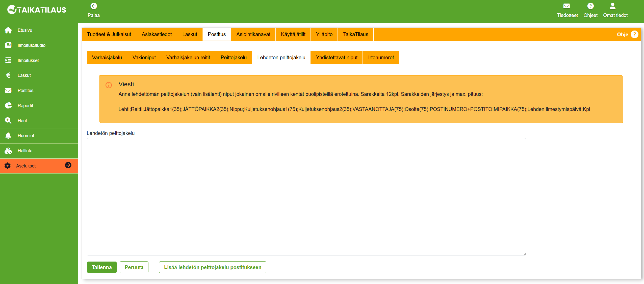Switch to Asiakastiedot tab
644x284 pixels.
click(x=157, y=34)
